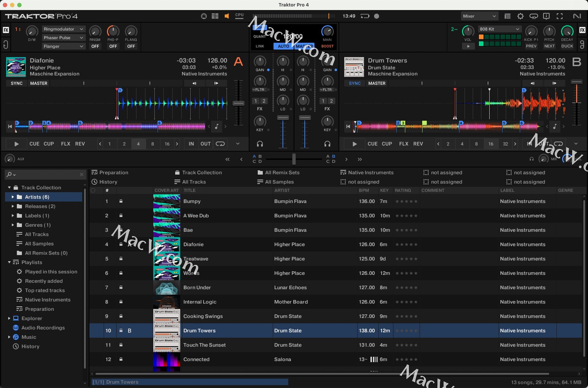Open the 808 Kit pattern dropdown
This screenshot has height=388, width=588.
click(x=500, y=29)
